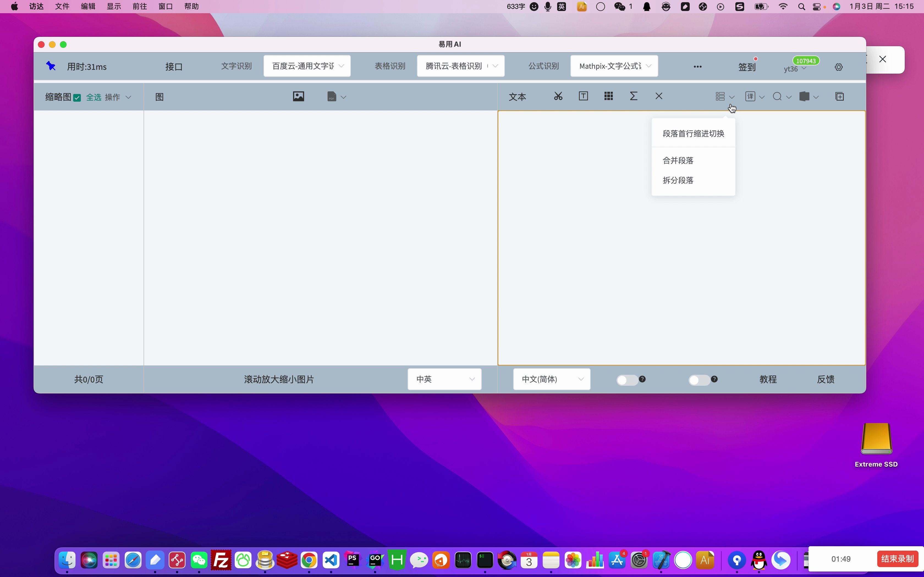Click the blue pin icon

click(51, 66)
